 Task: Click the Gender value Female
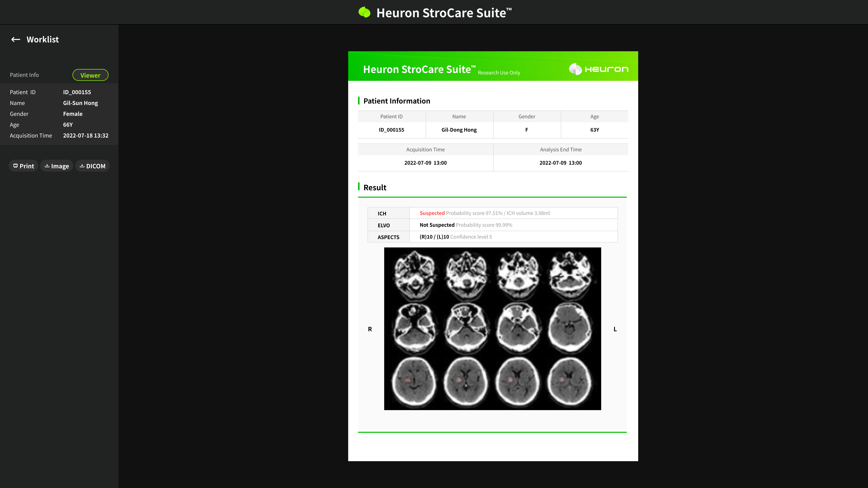point(73,114)
